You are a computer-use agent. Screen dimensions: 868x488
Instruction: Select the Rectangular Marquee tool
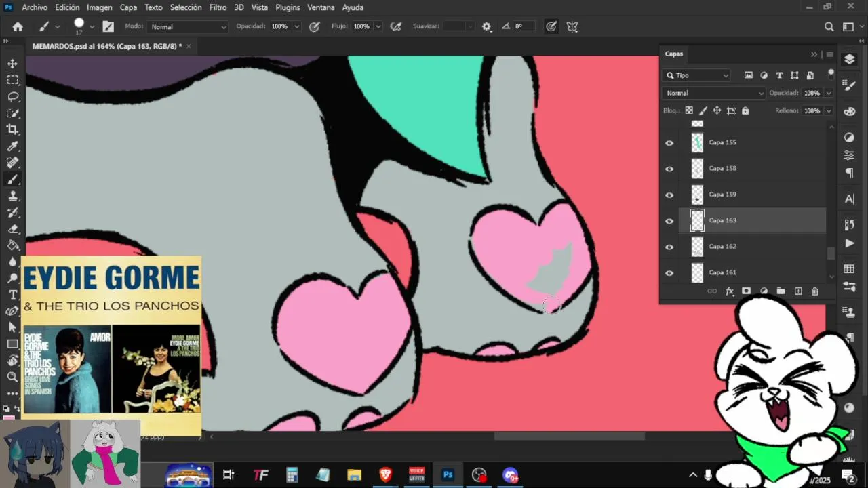(12, 80)
